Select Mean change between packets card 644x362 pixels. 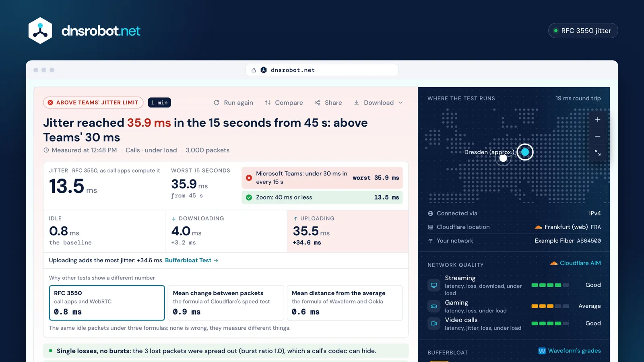[226, 303]
